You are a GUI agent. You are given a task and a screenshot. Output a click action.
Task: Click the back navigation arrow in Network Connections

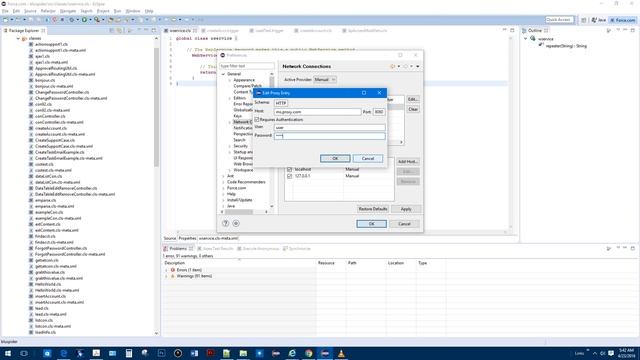393,67
